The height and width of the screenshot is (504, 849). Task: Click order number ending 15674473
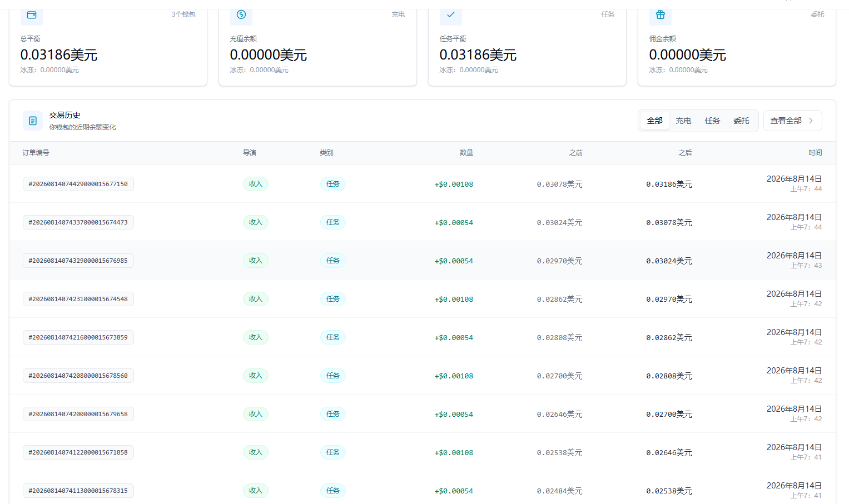(78, 222)
